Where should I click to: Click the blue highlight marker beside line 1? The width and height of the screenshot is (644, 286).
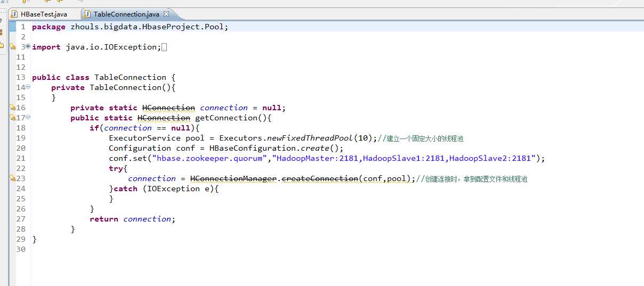(13, 27)
